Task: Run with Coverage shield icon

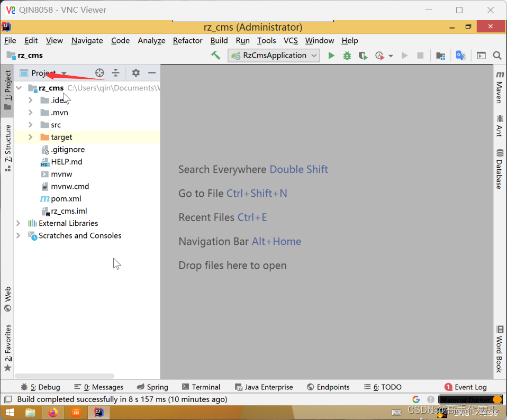Action: point(363,56)
